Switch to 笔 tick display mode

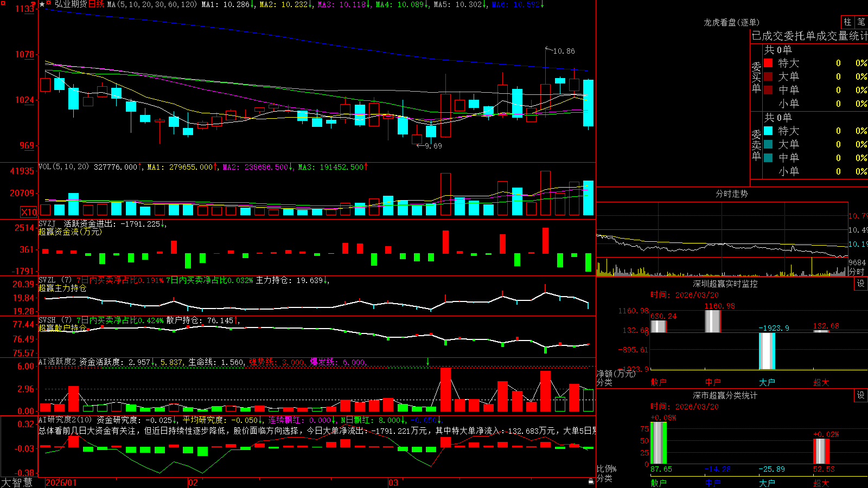861,22
